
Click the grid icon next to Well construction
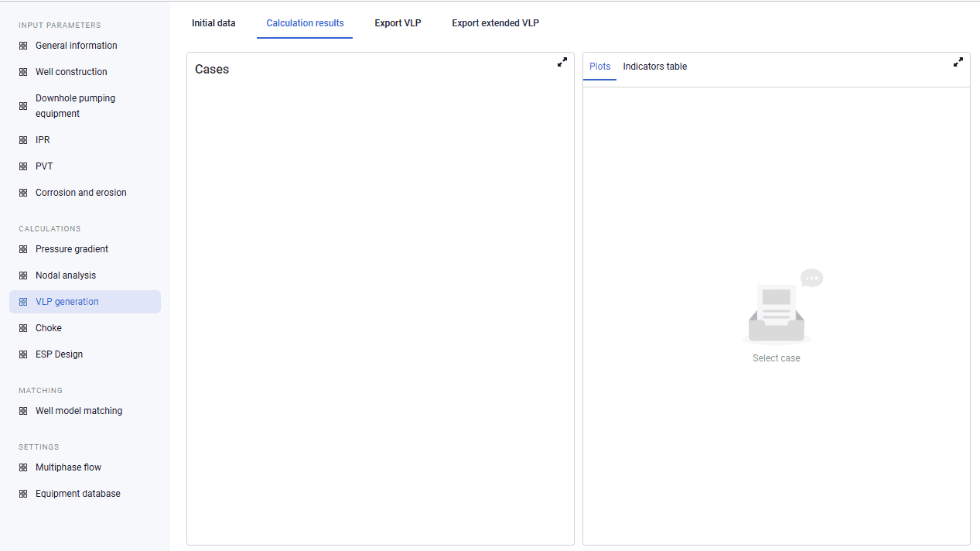pyautogui.click(x=23, y=72)
